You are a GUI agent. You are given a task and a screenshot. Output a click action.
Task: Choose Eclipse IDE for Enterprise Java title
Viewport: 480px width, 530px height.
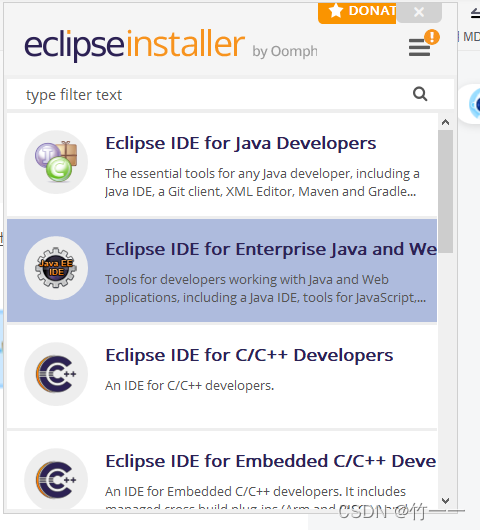[x=271, y=249]
